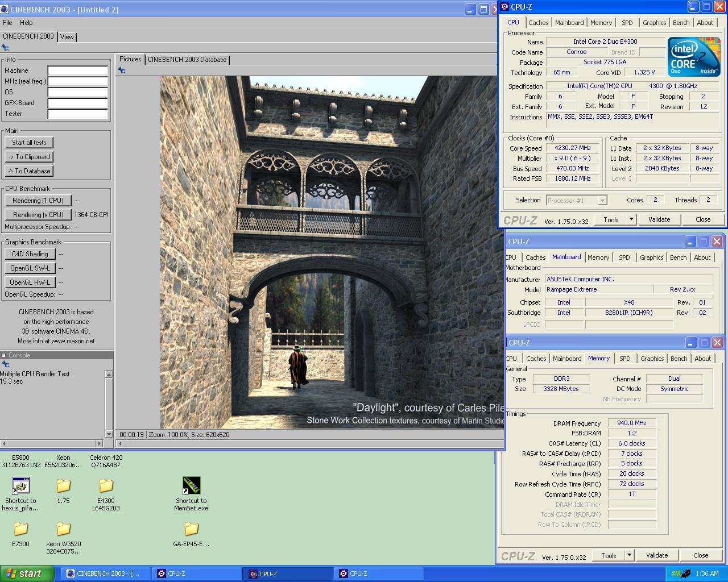Start the C4D Shading test

30,254
